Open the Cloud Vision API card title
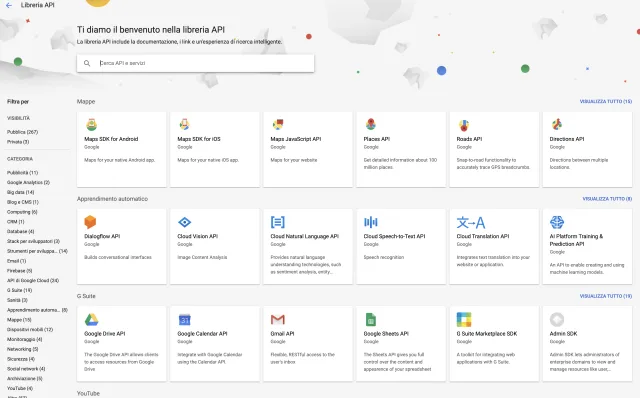This screenshot has height=398, width=640. 198,236
